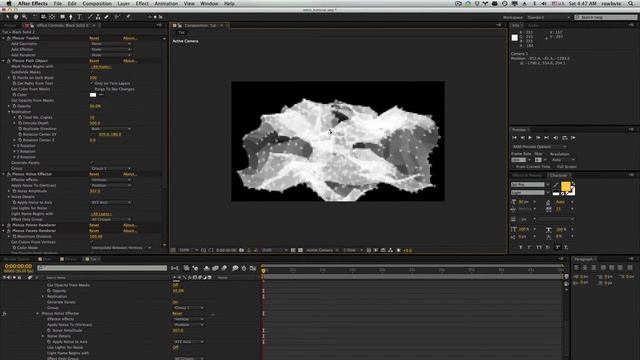The image size is (640, 360).
Task: Reset the Plexus Facets Renderer
Action: (94, 231)
